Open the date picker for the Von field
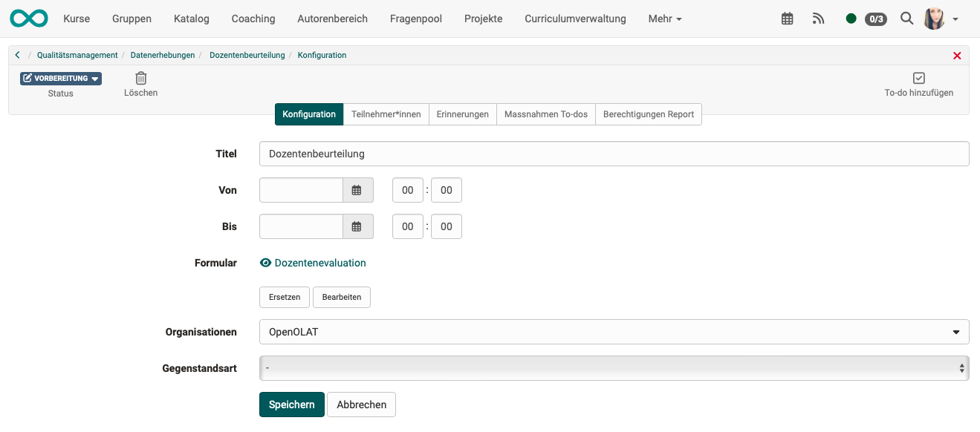The image size is (980, 432). [357, 190]
